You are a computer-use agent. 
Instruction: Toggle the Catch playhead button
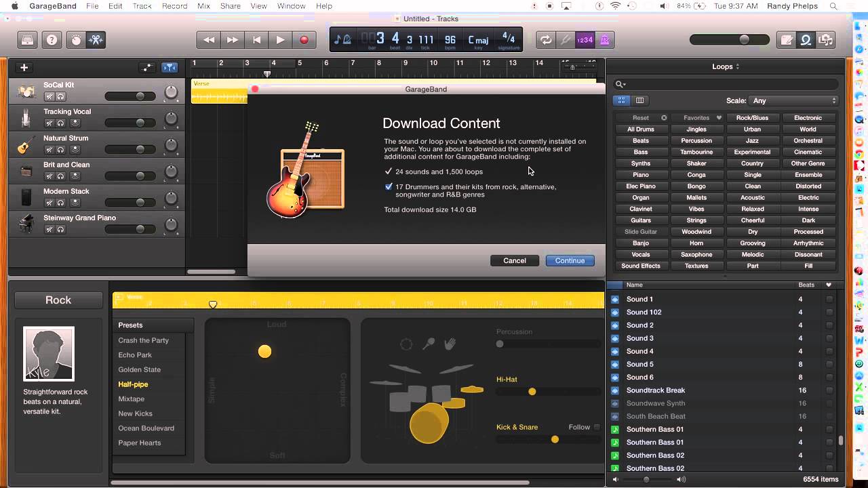[x=170, y=67]
